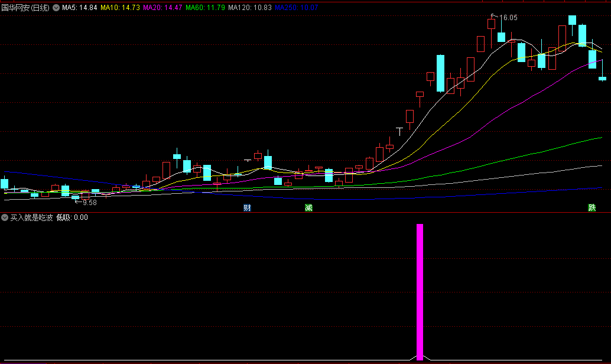The width and height of the screenshot is (611, 364).
Task: Click the 跌 event marker icon
Action: click(592, 208)
